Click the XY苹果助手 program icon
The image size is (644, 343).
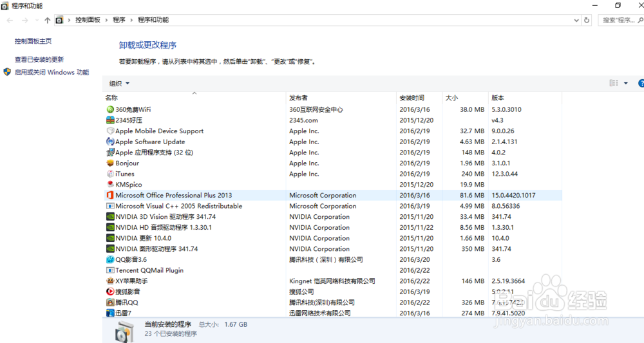click(110, 281)
